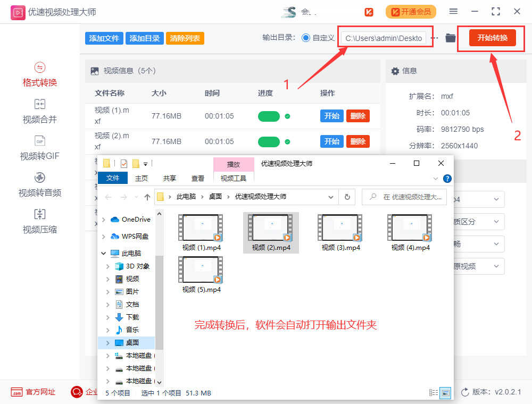Expand the OneDrive tree node
Viewport: 532px width, 404px height.
tap(103, 220)
